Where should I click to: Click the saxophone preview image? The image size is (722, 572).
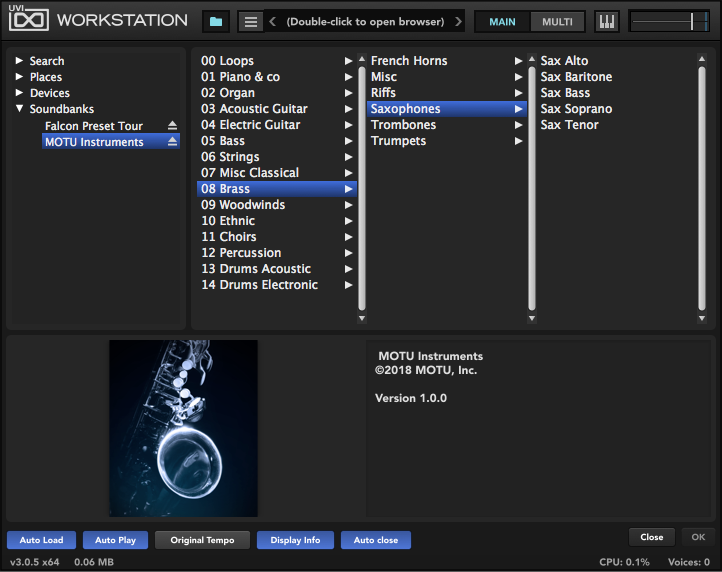183,428
